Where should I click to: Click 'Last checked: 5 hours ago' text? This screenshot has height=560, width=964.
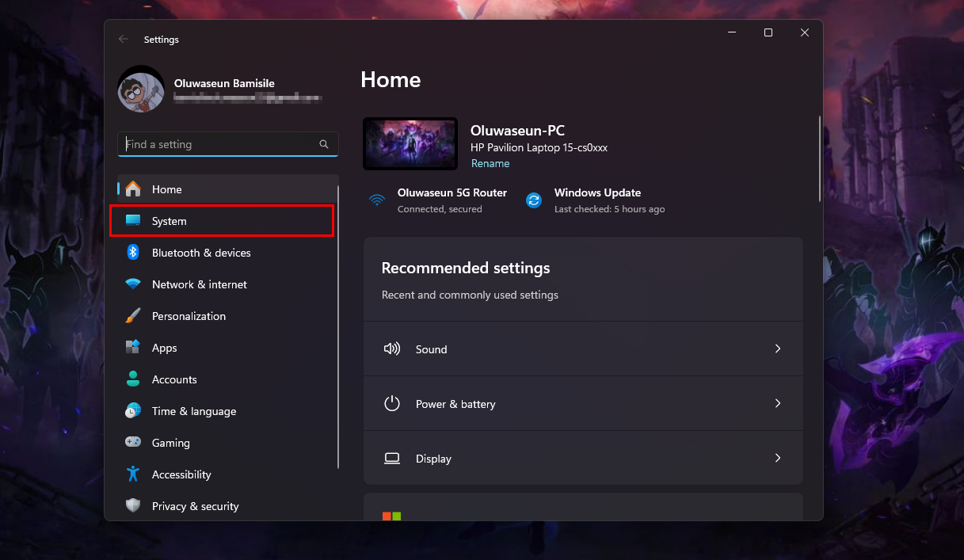click(609, 209)
